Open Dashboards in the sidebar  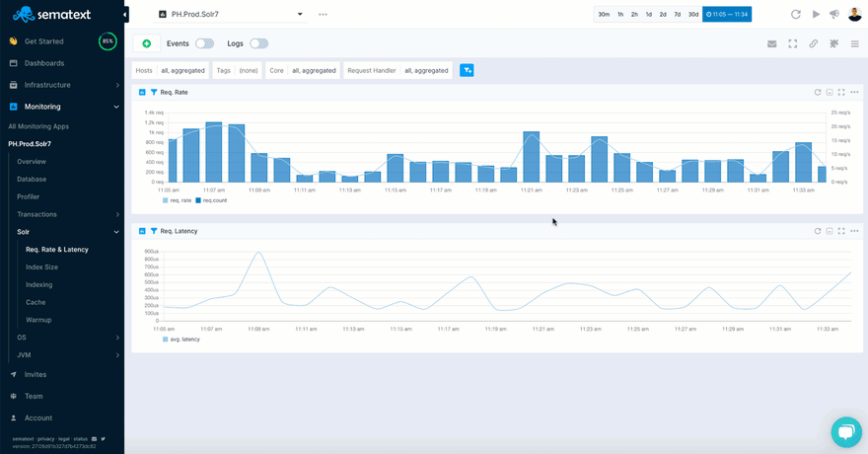click(44, 63)
